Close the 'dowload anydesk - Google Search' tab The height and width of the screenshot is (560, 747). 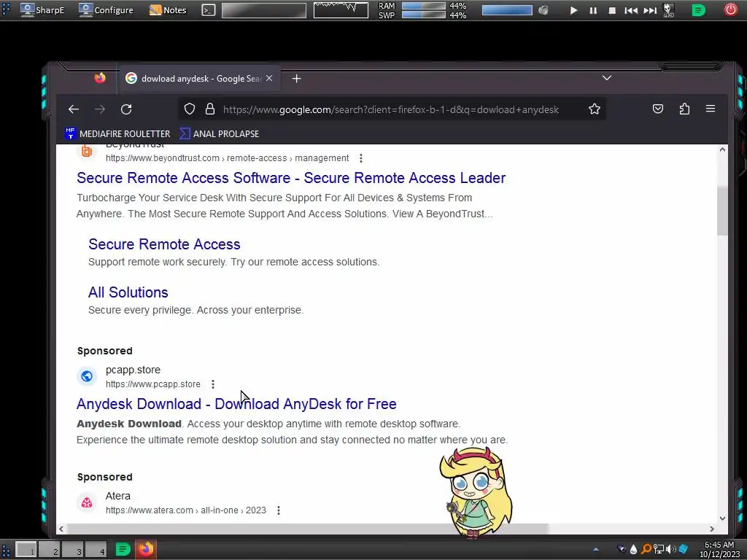click(x=269, y=78)
